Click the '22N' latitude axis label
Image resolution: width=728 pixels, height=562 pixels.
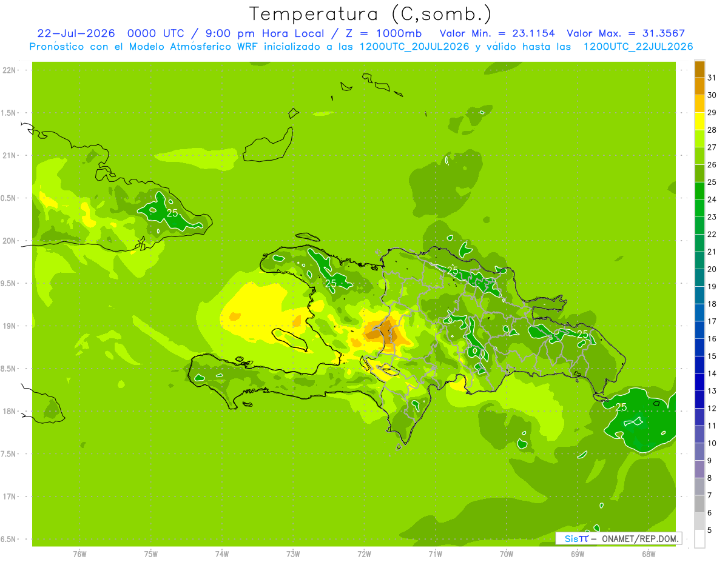(x=10, y=70)
